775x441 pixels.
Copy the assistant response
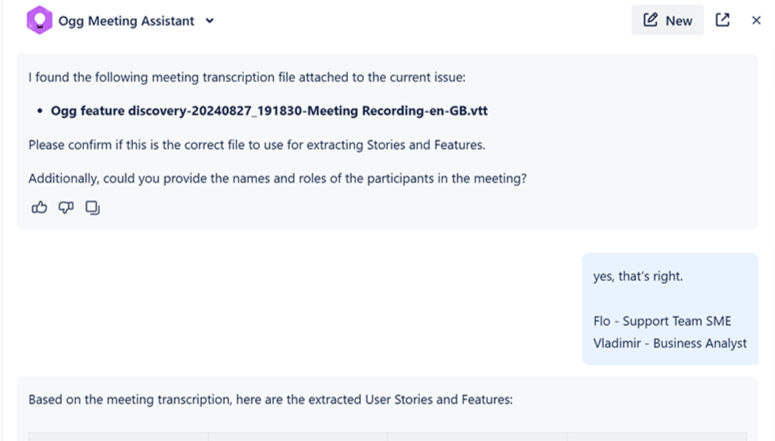pos(92,207)
